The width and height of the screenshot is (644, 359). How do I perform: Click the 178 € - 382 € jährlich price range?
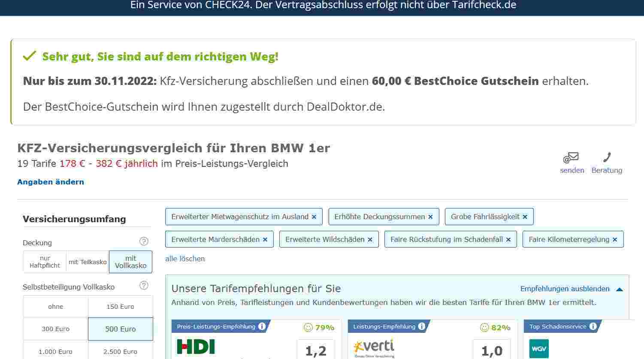click(x=109, y=163)
